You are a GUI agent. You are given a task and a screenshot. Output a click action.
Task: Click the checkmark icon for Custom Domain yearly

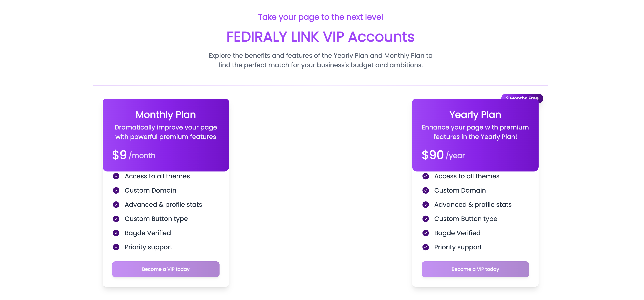(x=426, y=190)
